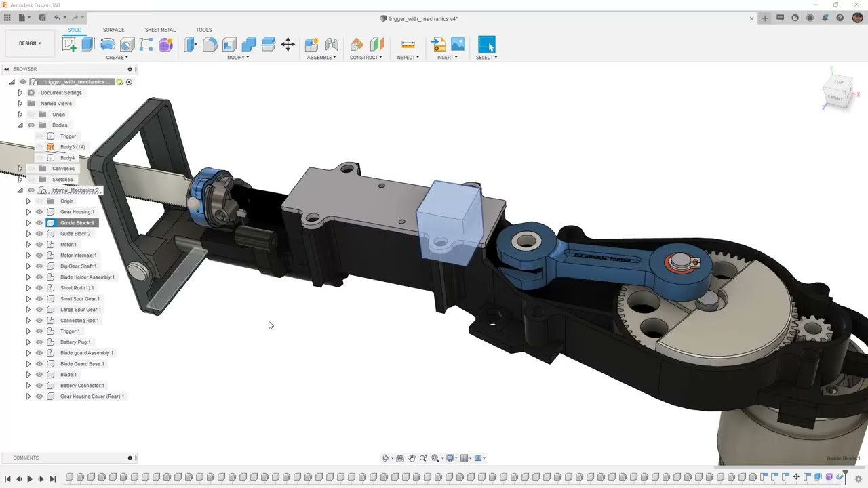Open timeline settings gear

tap(859, 479)
